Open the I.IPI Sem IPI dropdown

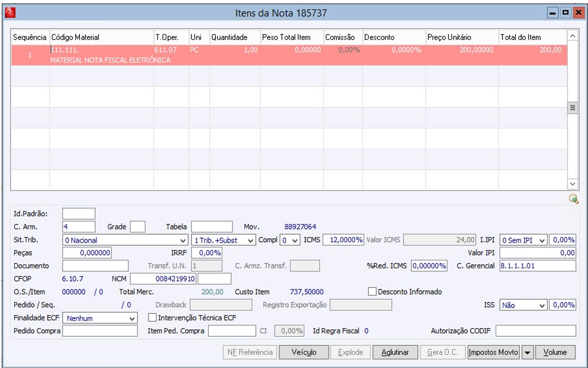(x=541, y=240)
